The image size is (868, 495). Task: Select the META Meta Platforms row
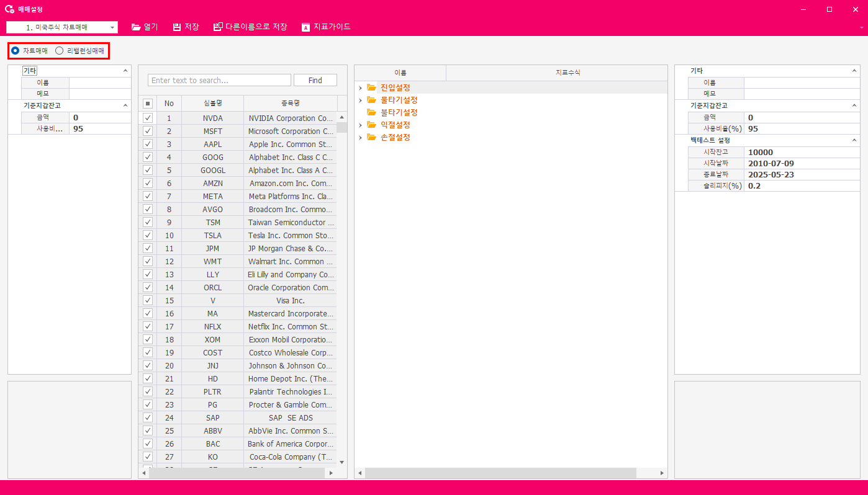point(238,196)
